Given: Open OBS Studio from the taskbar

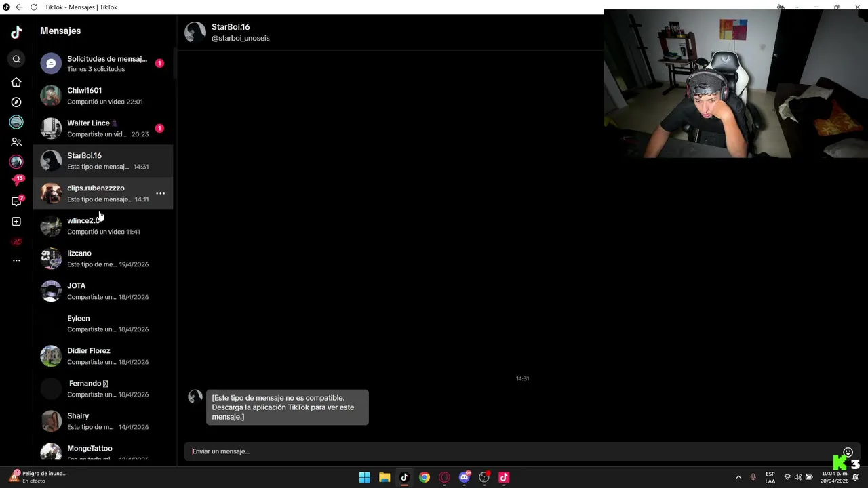Looking at the screenshot, I should pyautogui.click(x=484, y=477).
